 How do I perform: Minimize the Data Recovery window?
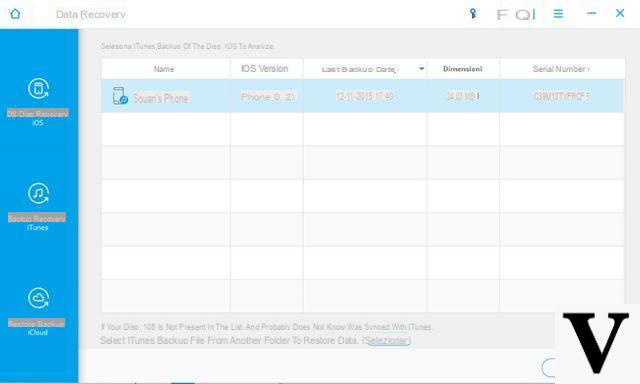pyautogui.click(x=591, y=13)
